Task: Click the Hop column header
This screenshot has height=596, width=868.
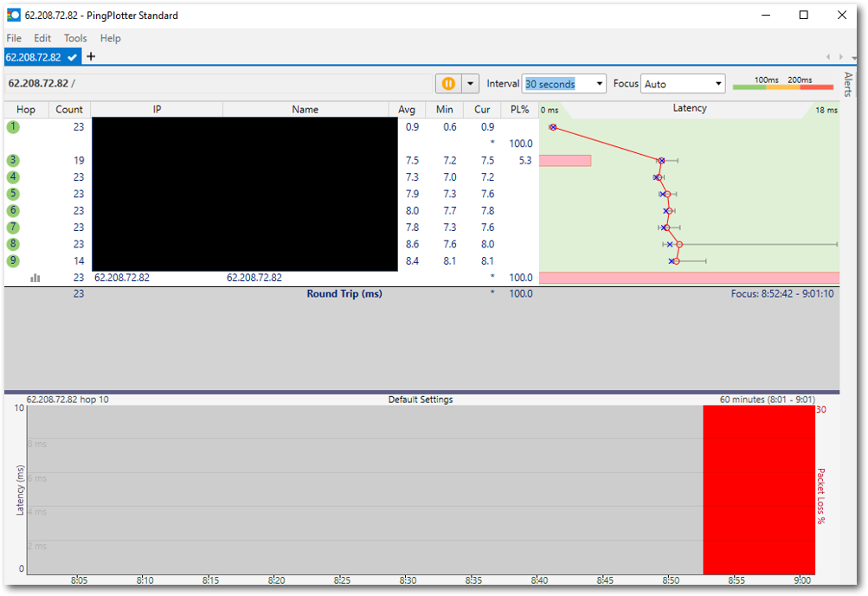Action: pos(26,110)
